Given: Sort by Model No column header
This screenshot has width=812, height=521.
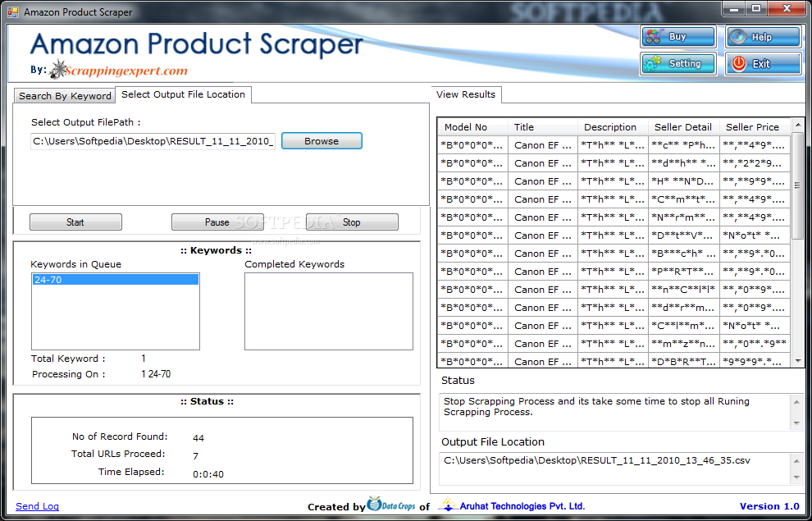Looking at the screenshot, I should [x=472, y=127].
